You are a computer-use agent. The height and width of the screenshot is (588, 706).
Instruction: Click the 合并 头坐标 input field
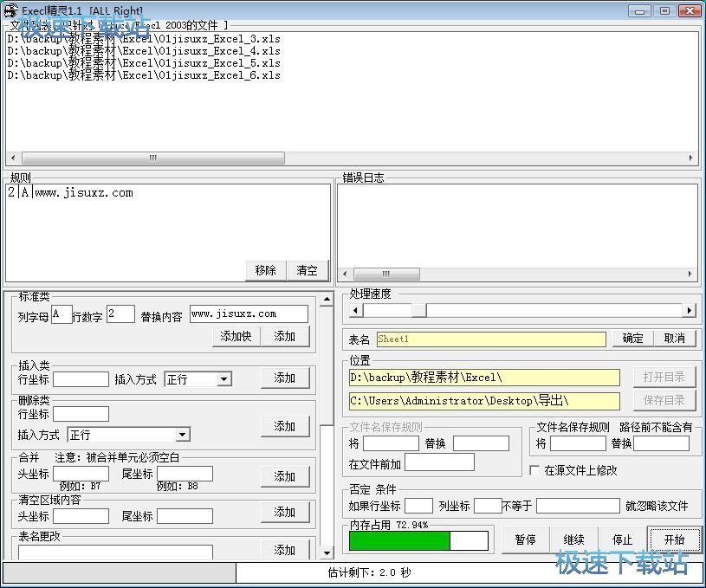tap(81, 474)
